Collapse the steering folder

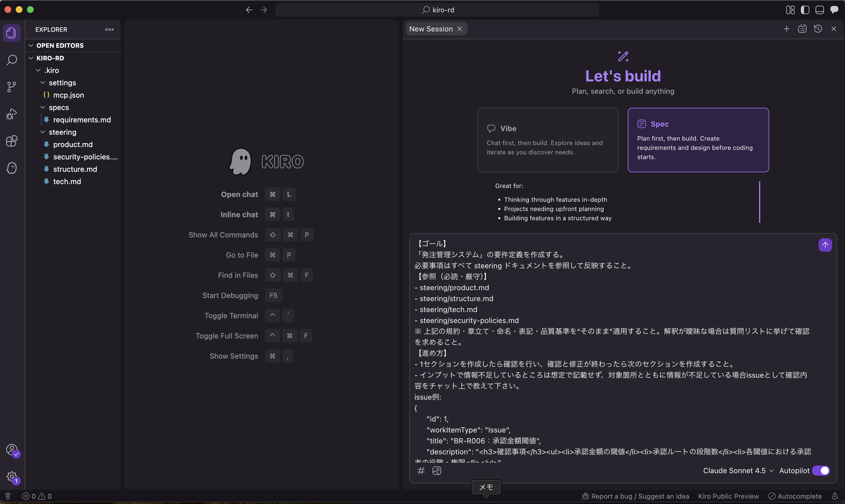(62, 132)
